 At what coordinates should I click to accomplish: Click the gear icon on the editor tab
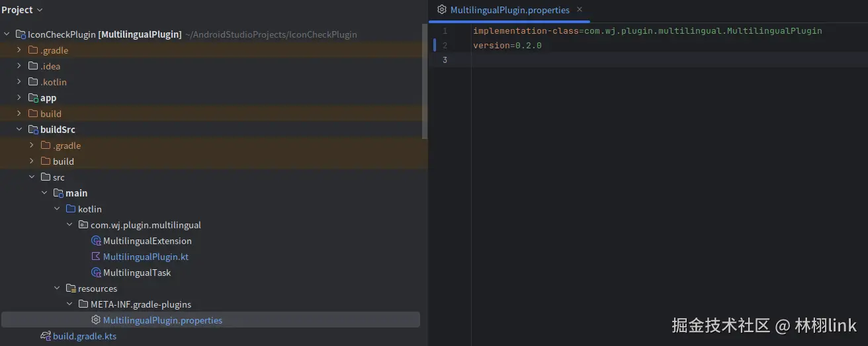(442, 10)
